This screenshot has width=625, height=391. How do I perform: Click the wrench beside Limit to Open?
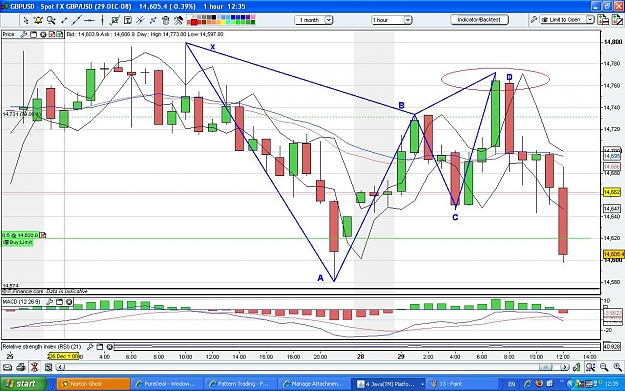534,20
